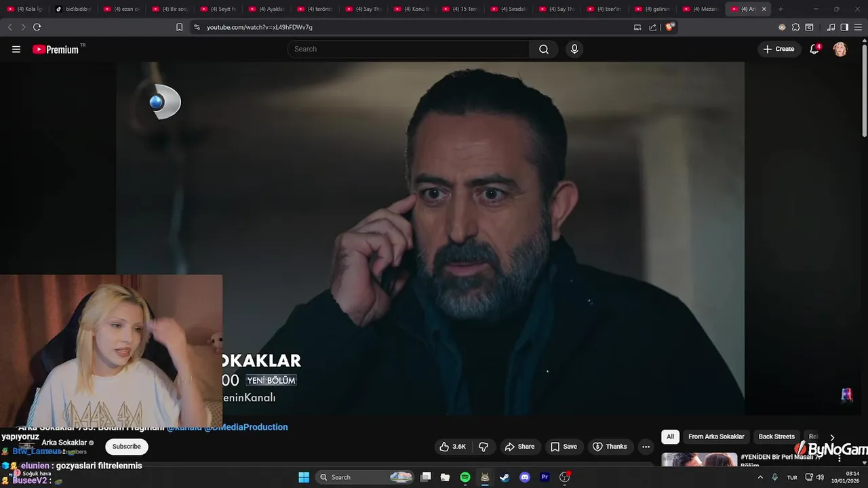The height and width of the screenshot is (488, 868).
Task: Click the Brave Shields lion icon
Action: pos(669,27)
